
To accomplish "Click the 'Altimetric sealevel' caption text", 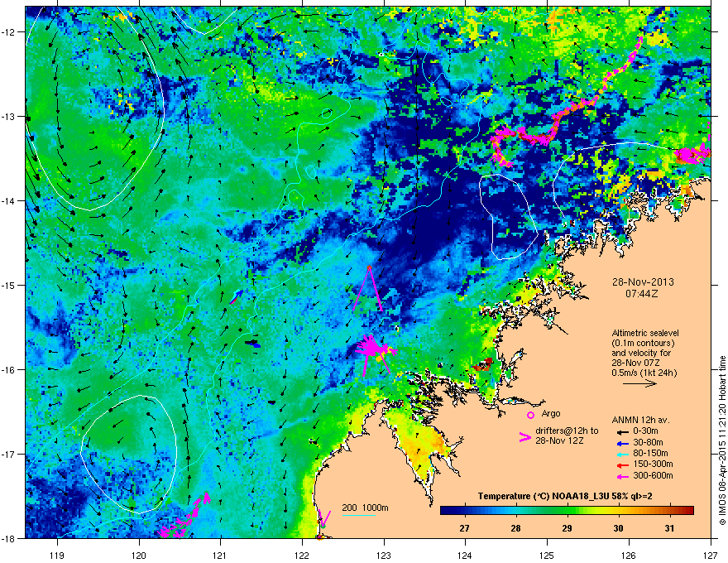I will tap(645, 333).
